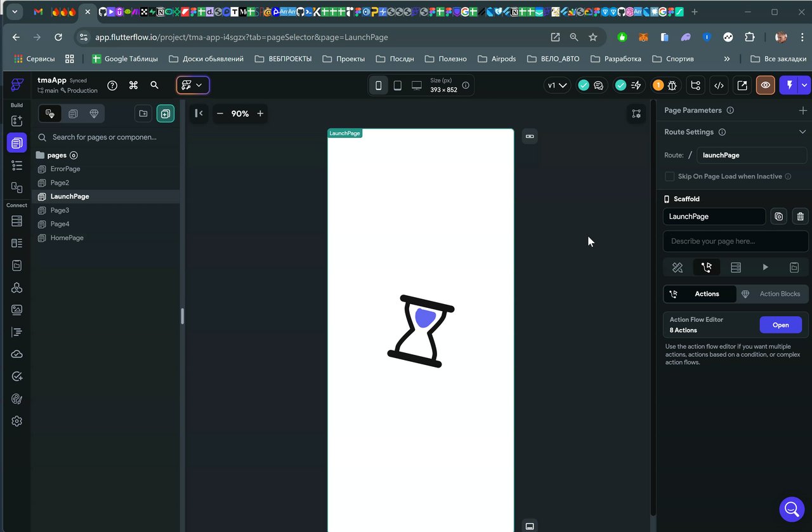The width and height of the screenshot is (812, 532).
Task: Open the Theme Settings palette icon
Action: click(17, 399)
